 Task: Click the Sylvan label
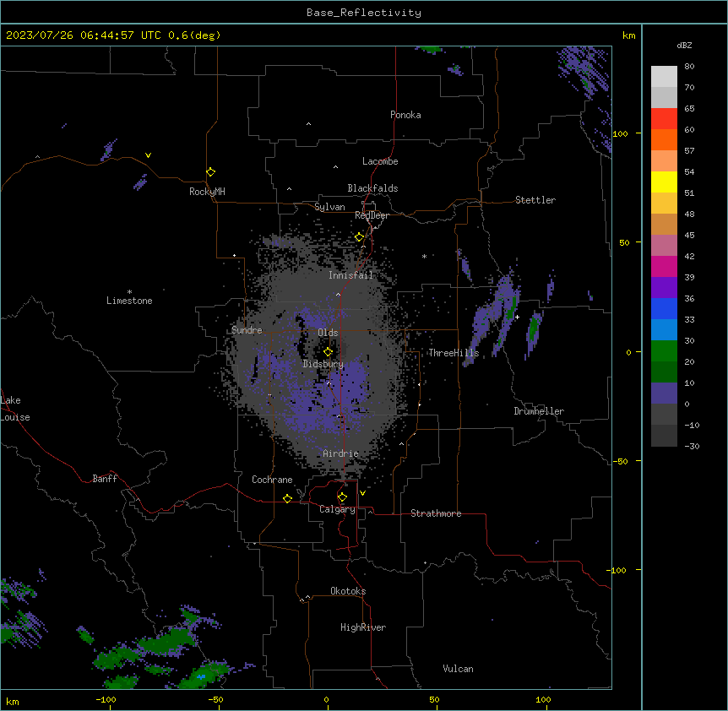pyautogui.click(x=329, y=207)
